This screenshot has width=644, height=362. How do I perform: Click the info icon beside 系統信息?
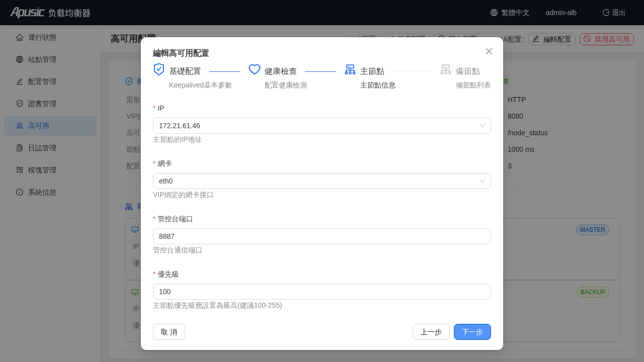(20, 192)
